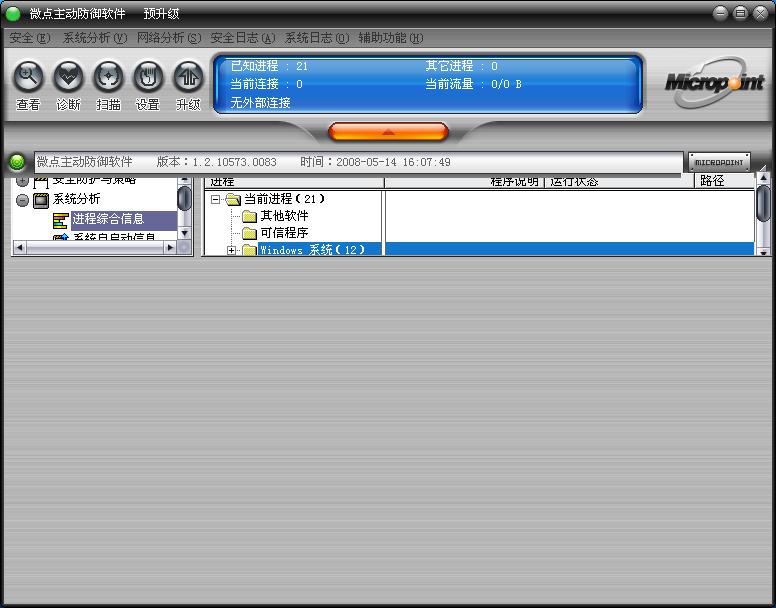Select the 系统分析 tree item
Screen dimensions: 776x608
(77, 199)
